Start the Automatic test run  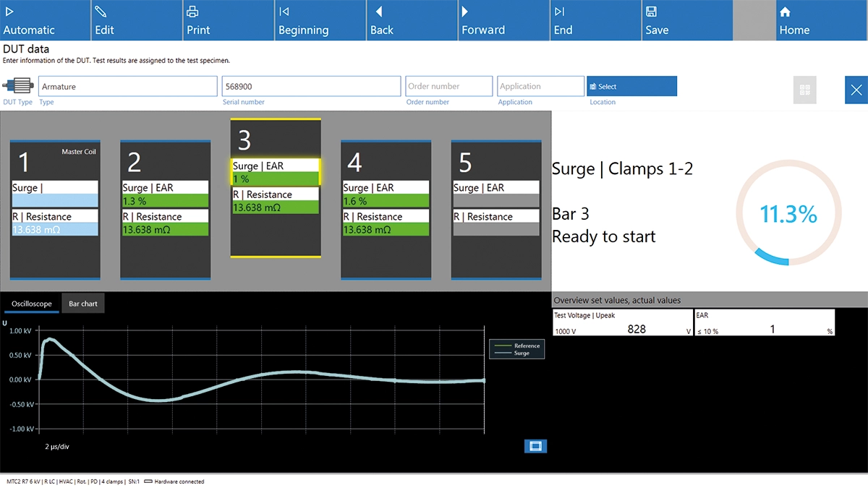tap(45, 20)
